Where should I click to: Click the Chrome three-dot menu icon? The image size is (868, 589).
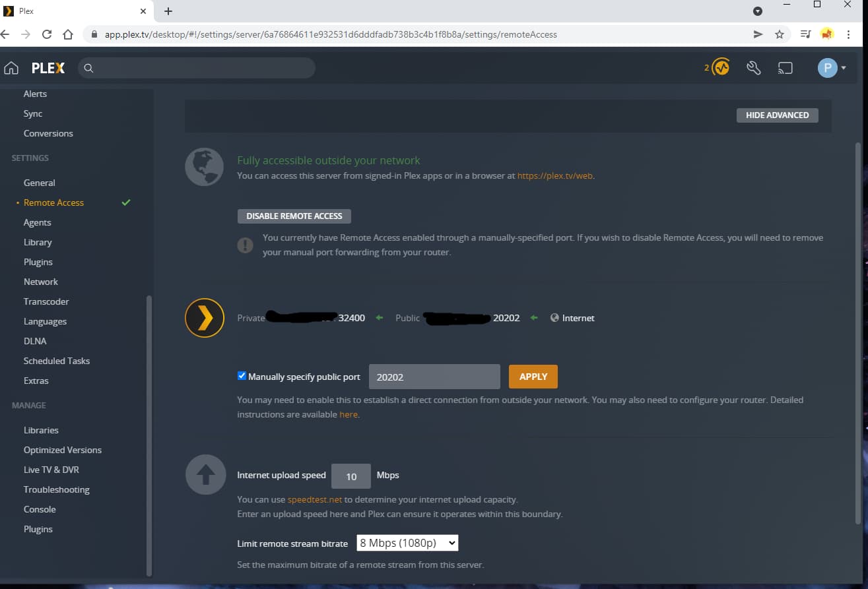(849, 34)
